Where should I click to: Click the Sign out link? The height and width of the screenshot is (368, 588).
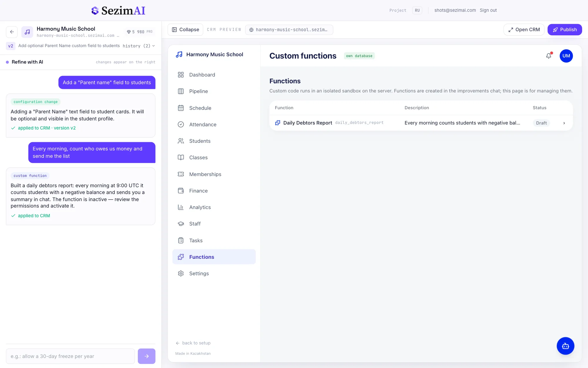[488, 10]
